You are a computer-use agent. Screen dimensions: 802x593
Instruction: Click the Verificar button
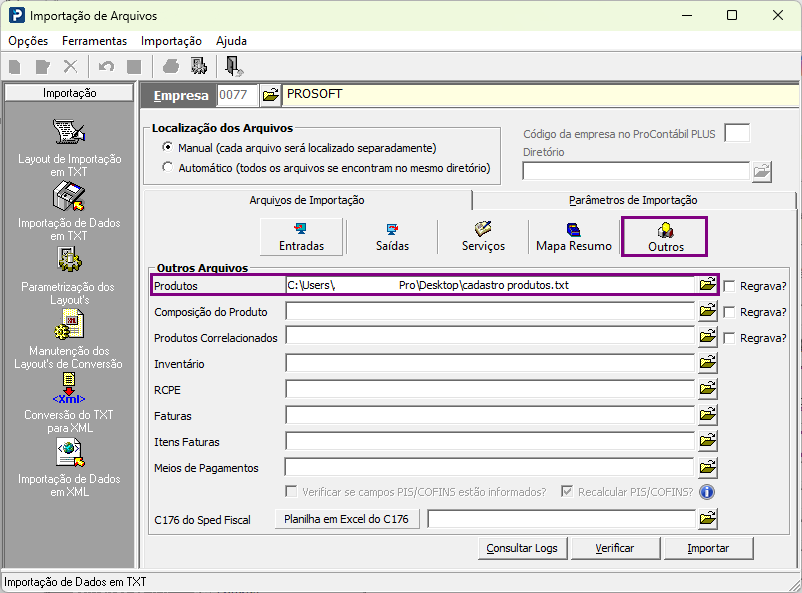[615, 548]
